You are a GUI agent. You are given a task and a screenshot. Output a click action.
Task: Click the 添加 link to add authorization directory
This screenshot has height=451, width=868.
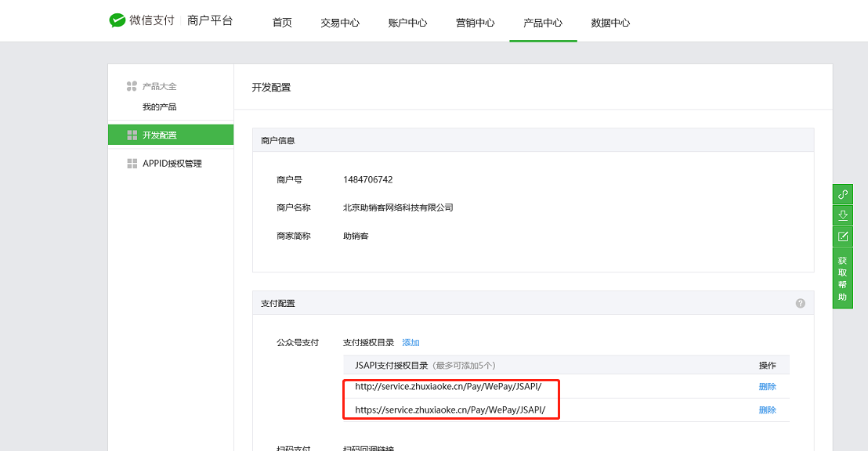click(x=411, y=342)
